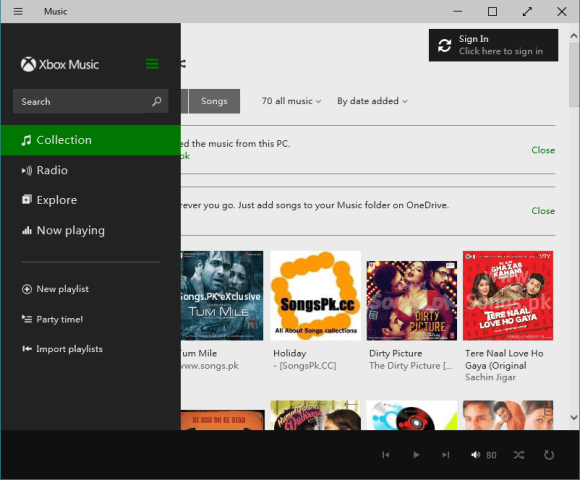Screen dimensions: 580x480
Task: Click the 'Holiday' album title
Action: 290,354
